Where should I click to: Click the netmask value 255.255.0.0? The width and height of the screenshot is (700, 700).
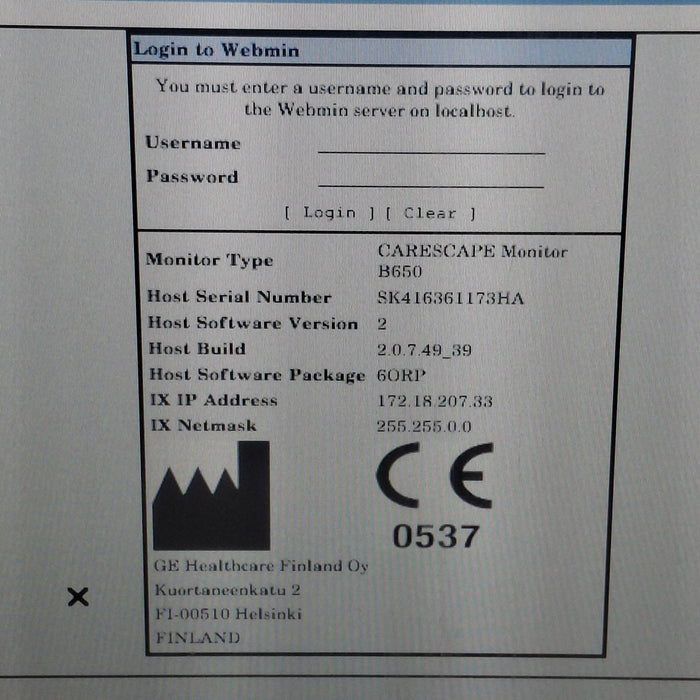pos(424,426)
